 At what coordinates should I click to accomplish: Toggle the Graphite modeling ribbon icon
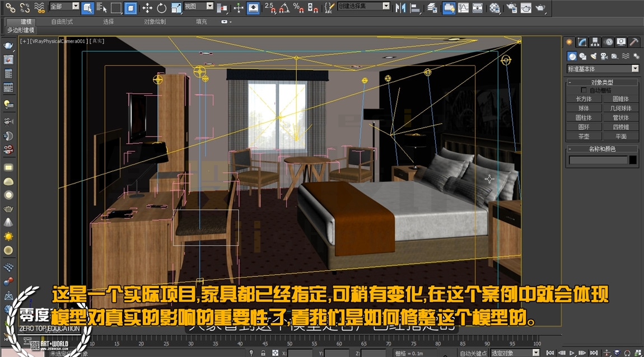click(x=449, y=7)
